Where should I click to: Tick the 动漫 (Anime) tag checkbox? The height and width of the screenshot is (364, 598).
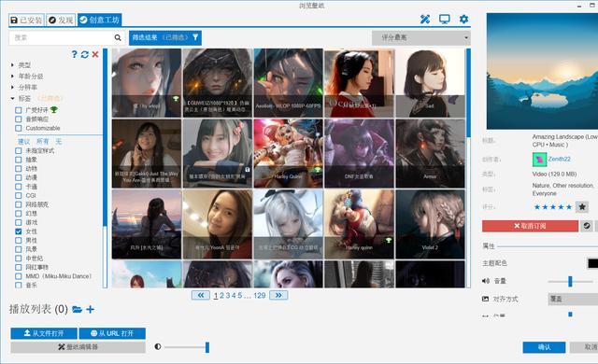pos(19,177)
